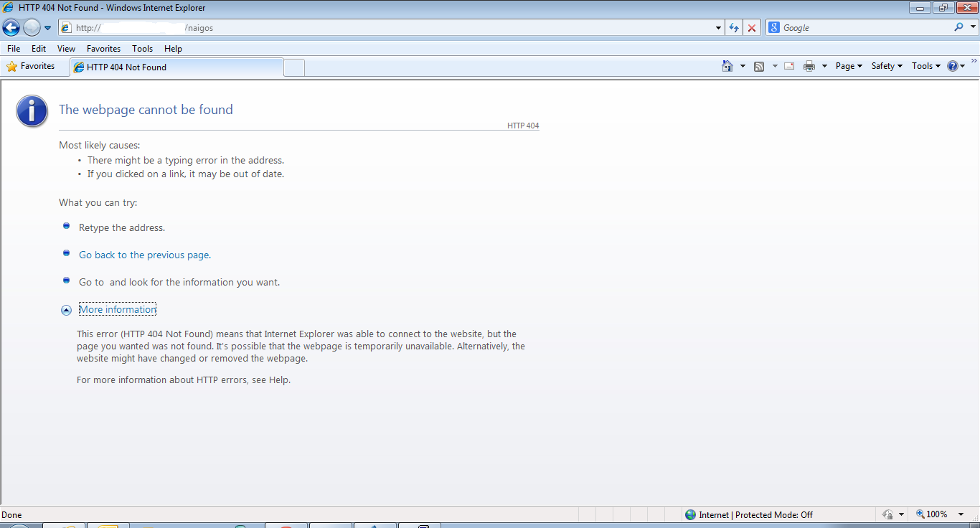980x528 pixels.
Task: Open address bar history dropdown arrow
Action: (719, 28)
